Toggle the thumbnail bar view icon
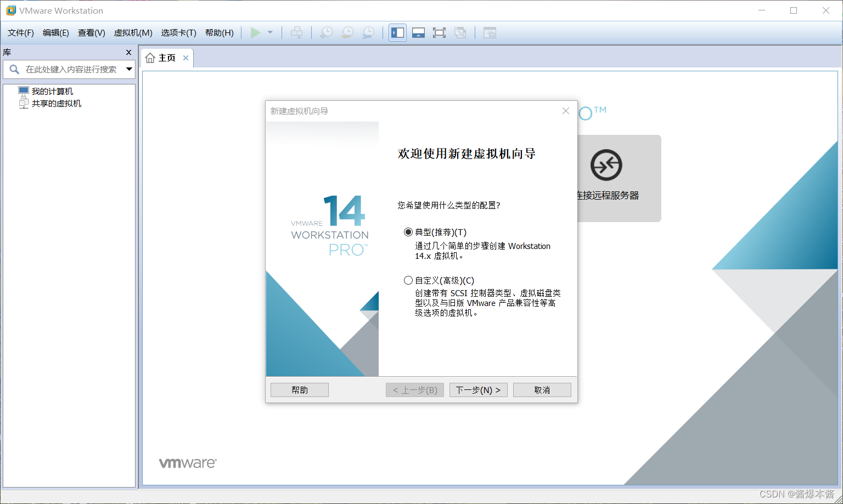843x504 pixels. pyautogui.click(x=418, y=33)
